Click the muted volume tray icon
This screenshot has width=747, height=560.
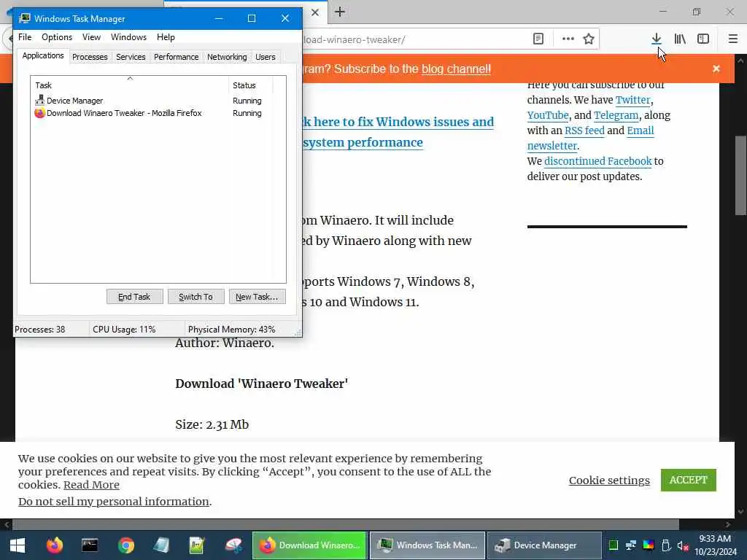coord(683,545)
